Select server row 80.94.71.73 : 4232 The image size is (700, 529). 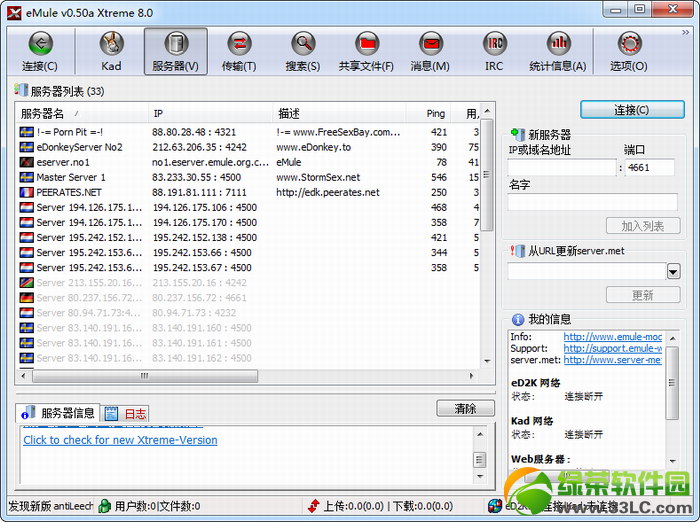(249, 312)
